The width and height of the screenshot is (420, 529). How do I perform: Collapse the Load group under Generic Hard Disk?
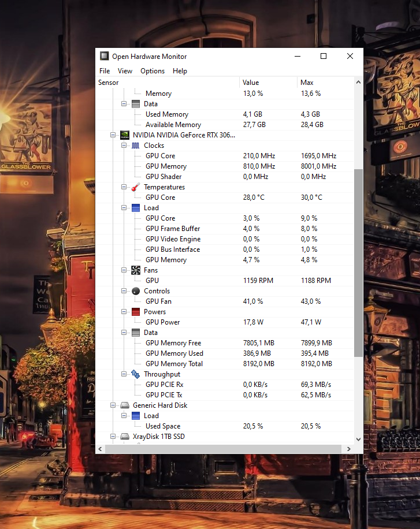[x=124, y=416]
